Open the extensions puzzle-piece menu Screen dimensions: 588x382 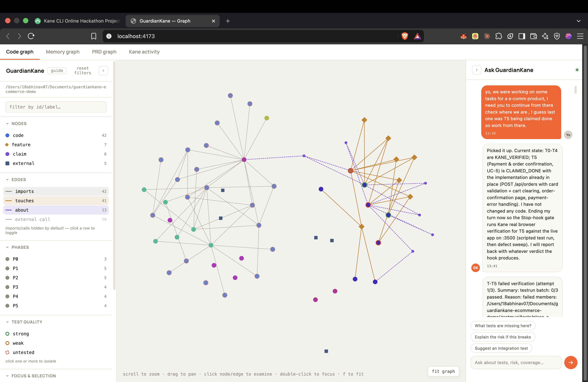[x=499, y=36]
